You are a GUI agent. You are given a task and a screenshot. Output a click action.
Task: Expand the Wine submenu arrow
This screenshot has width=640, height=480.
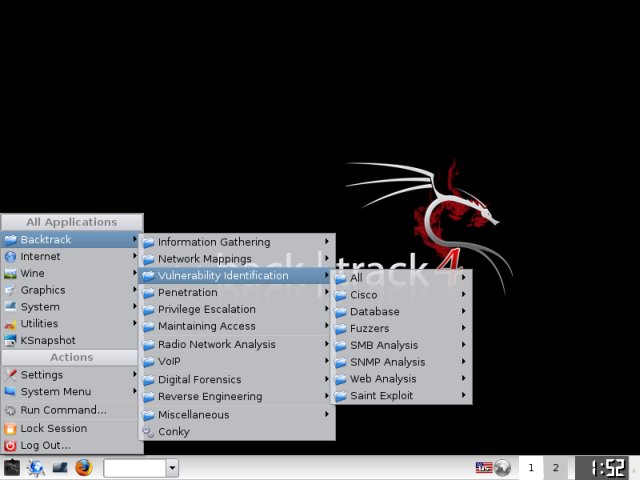135,273
